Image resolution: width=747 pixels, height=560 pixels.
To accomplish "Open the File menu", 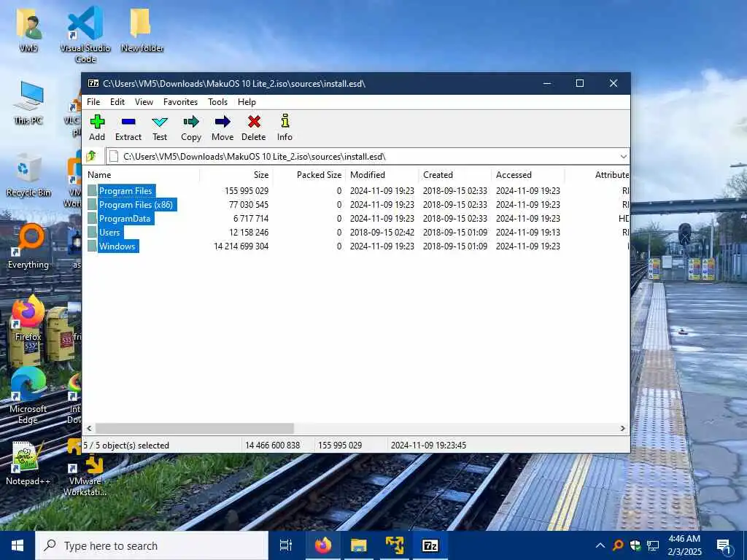I will click(x=93, y=102).
